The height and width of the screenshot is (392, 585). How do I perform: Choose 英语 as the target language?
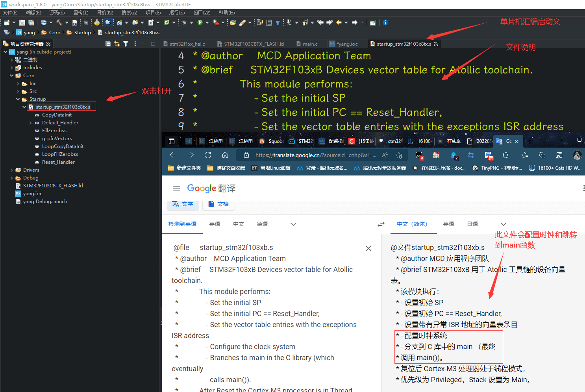448,224
